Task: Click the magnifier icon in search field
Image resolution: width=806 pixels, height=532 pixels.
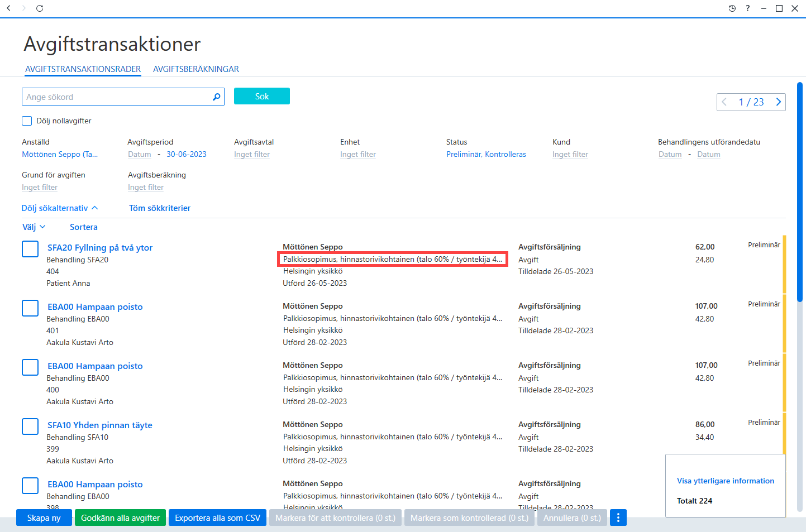Action: [217, 97]
